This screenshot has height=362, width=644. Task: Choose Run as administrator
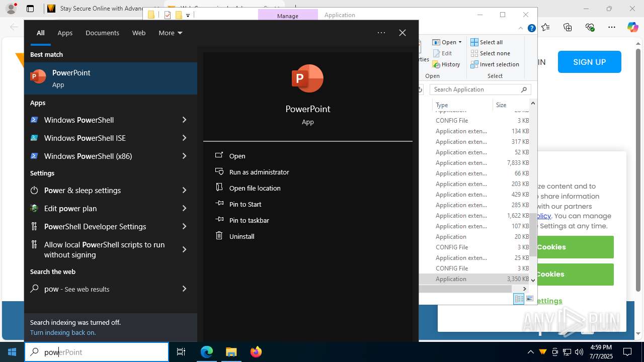click(x=259, y=172)
